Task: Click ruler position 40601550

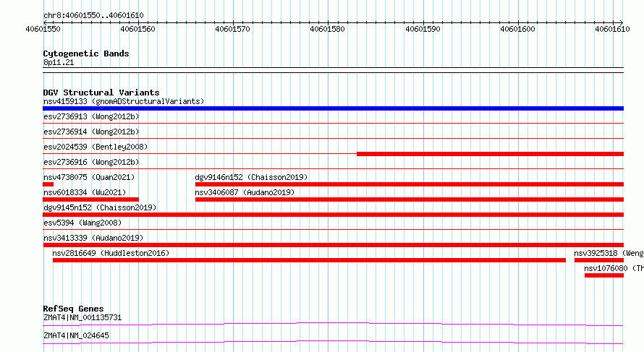Action: tap(43, 29)
